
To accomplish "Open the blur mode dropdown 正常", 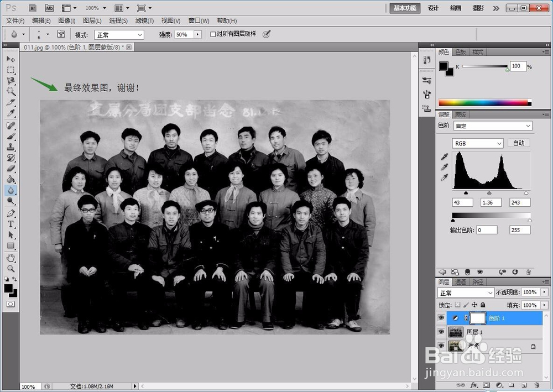I will tap(119, 34).
